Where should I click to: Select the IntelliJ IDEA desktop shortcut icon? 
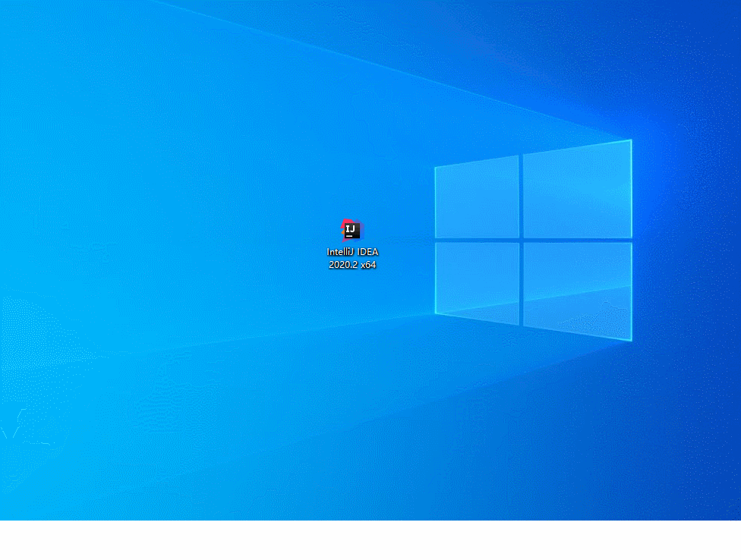[352, 231]
